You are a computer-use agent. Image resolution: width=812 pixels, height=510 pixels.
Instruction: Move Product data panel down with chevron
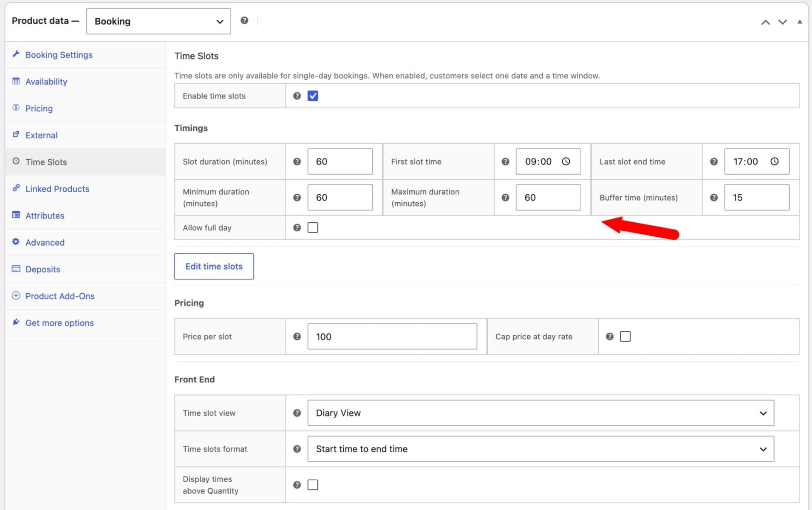[x=783, y=22]
